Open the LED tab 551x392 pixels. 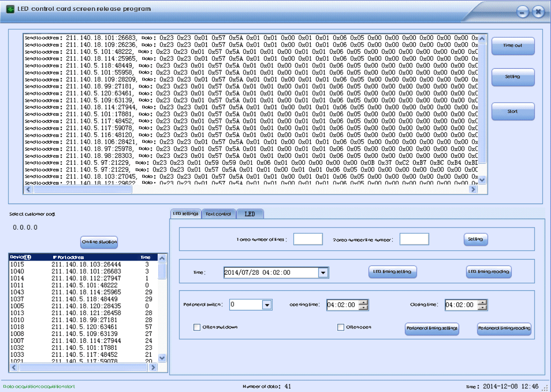[x=250, y=214]
